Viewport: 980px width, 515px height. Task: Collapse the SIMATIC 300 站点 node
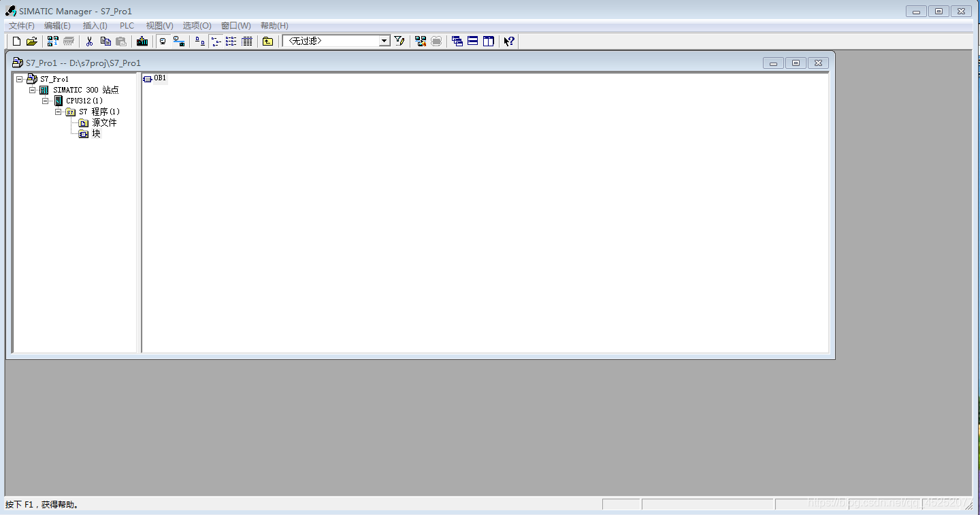[x=32, y=90]
